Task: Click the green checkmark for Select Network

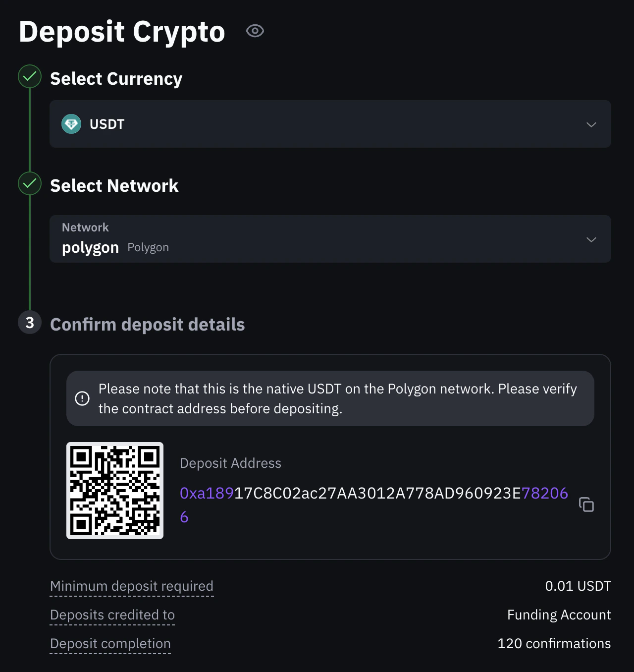Action: click(29, 183)
